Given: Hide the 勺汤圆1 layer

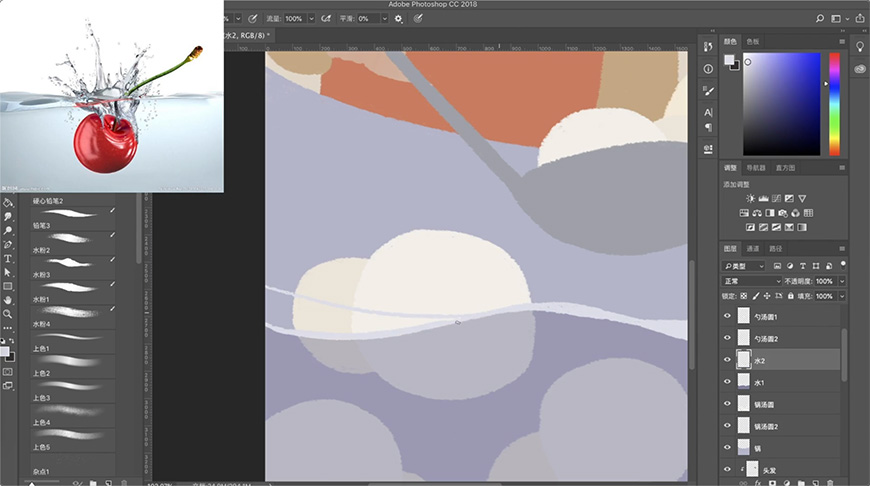Looking at the screenshot, I should click(x=727, y=316).
